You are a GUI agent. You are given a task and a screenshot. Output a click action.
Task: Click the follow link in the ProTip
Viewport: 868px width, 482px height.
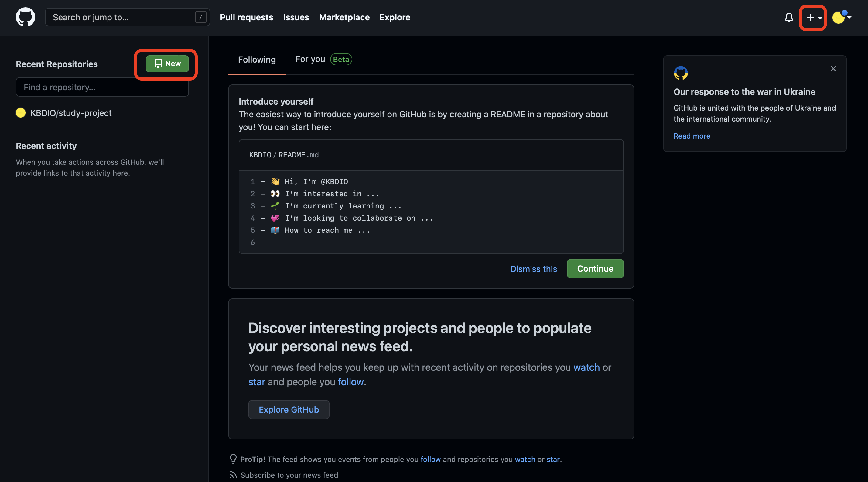coord(430,459)
